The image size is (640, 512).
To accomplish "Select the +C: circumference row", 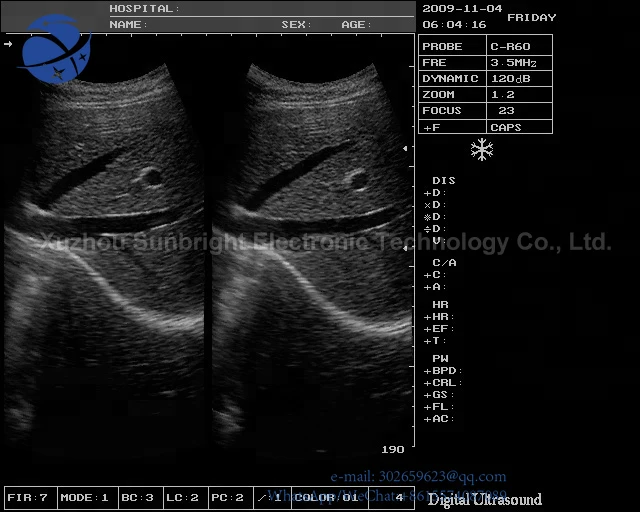I will pos(435,275).
